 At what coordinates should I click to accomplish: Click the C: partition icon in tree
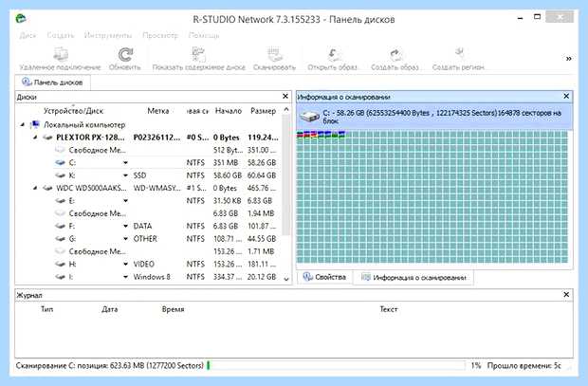coord(60,163)
